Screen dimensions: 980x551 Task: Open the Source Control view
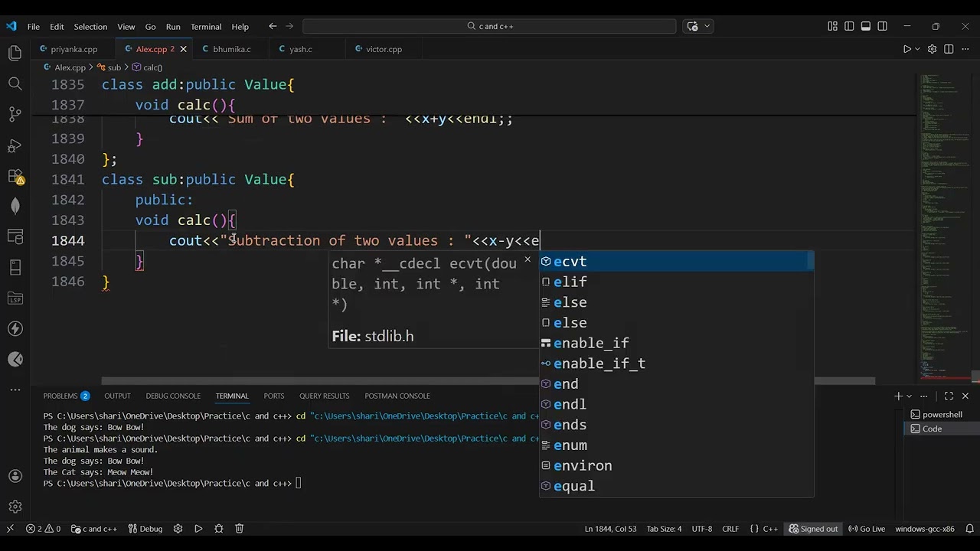tap(15, 114)
